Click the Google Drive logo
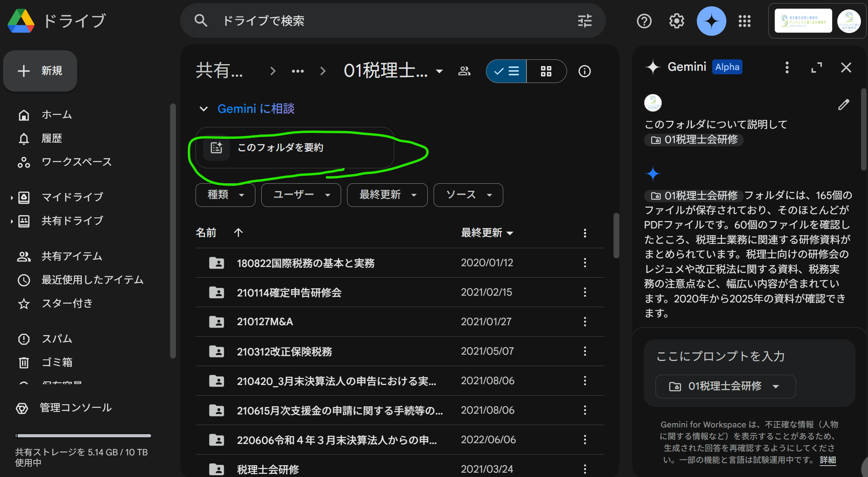This screenshot has height=477, width=868. click(x=21, y=21)
